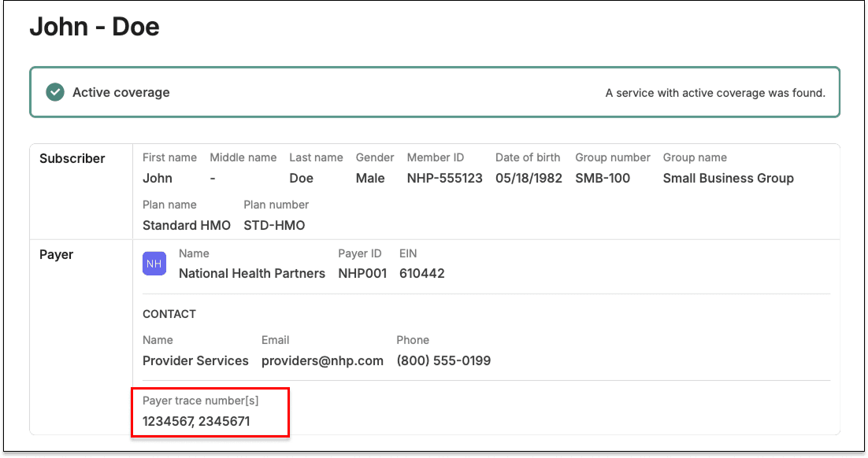Select contact name Provider Services
Image resolution: width=868 pixels, height=458 pixels.
tap(195, 360)
